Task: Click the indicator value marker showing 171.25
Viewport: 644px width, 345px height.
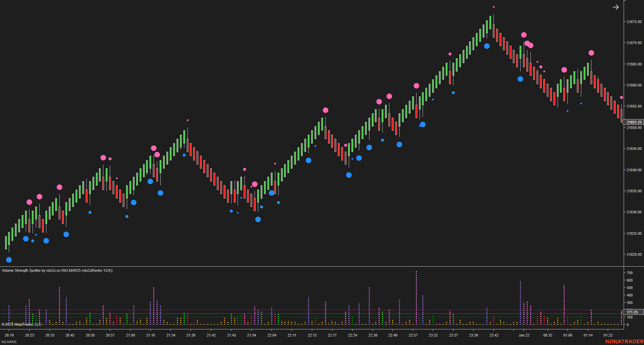Action: pyautogui.click(x=632, y=311)
